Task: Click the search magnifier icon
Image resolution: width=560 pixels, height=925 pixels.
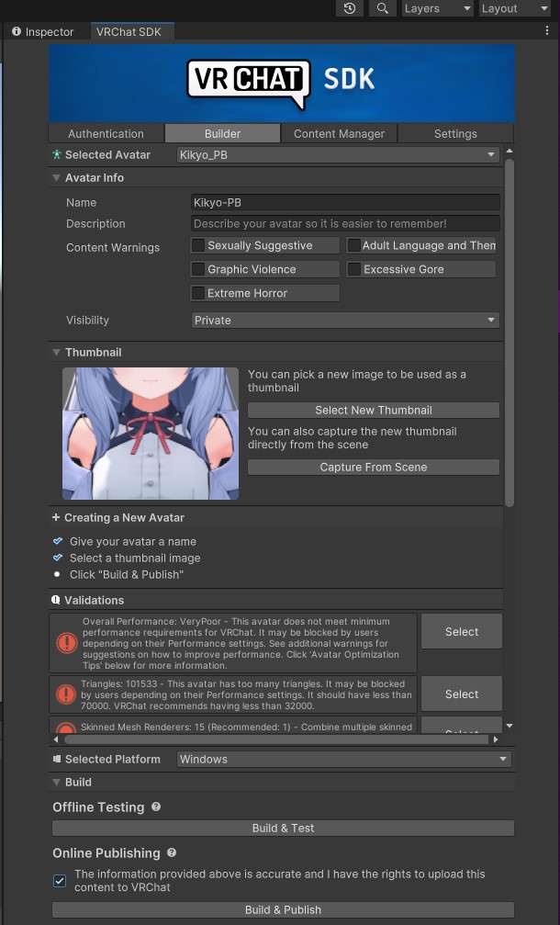Action: [x=383, y=8]
